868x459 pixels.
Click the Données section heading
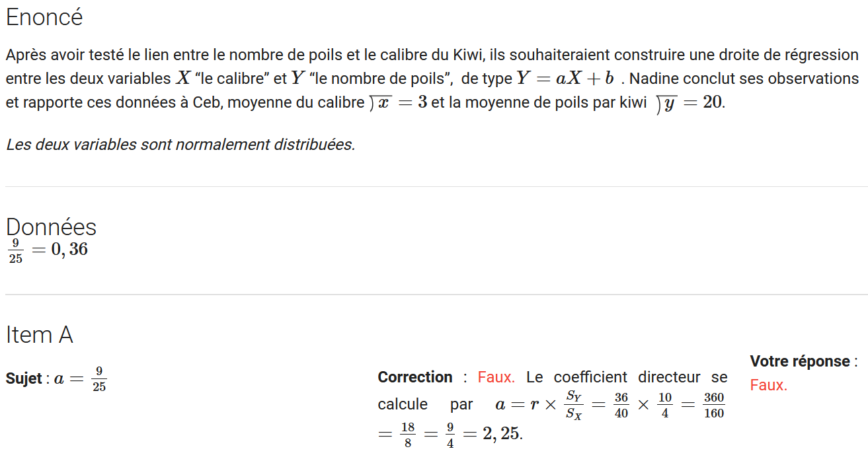[51, 227]
